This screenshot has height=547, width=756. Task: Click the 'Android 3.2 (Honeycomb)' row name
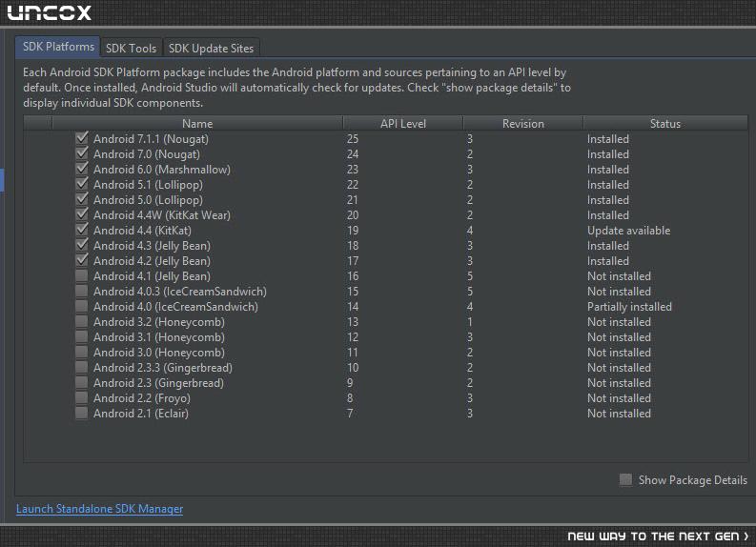click(x=159, y=322)
